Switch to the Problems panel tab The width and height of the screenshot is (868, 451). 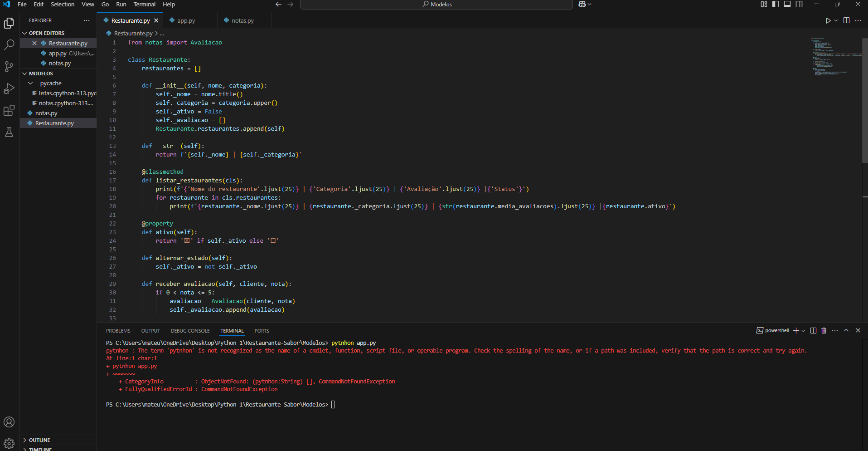118,331
